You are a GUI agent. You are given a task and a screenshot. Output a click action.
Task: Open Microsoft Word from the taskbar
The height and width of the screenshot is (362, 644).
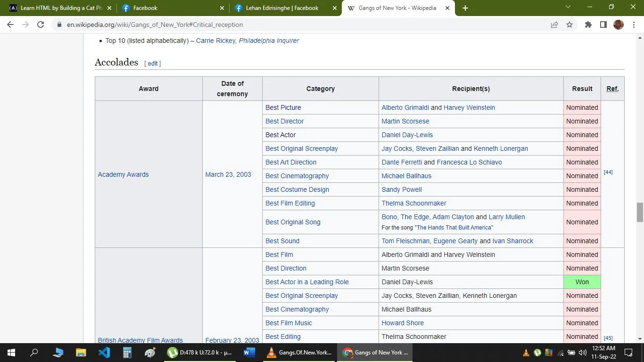[249, 353]
